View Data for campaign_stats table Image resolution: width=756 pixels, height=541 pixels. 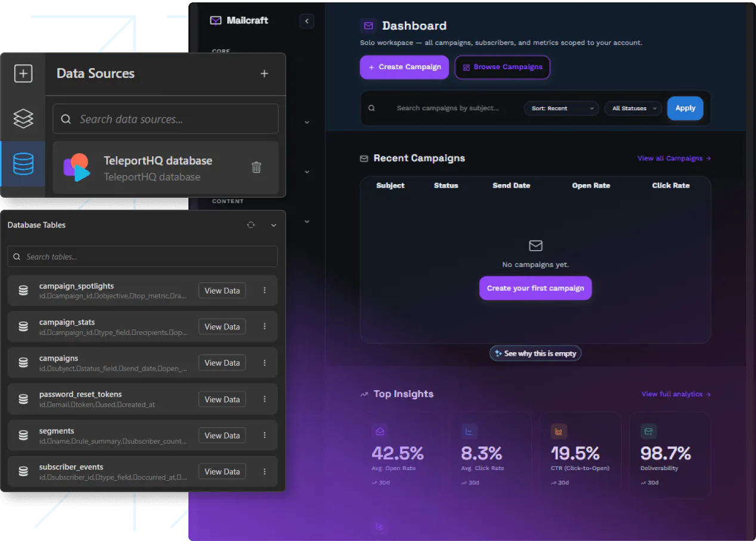tap(222, 327)
